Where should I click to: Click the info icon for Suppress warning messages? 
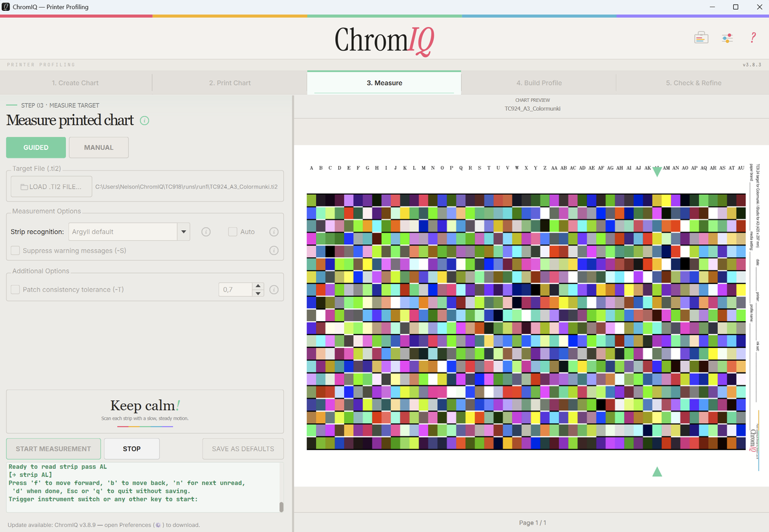274,251
